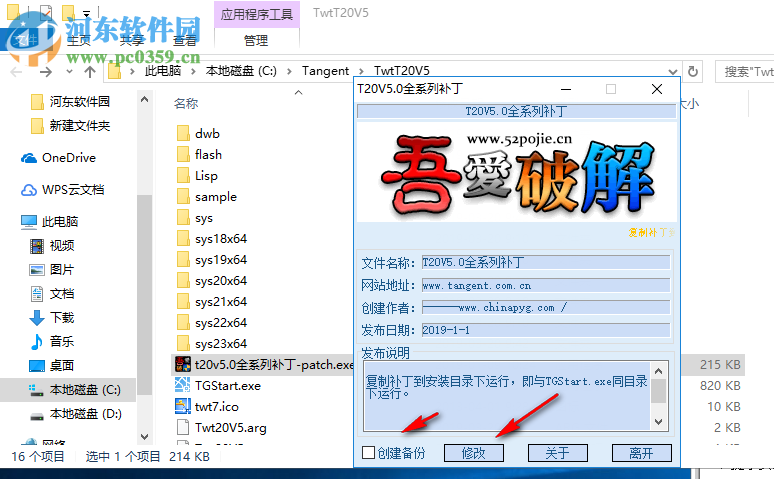Open recent locations dropdown arrow
The width and height of the screenshot is (774, 479).
(x=69, y=72)
